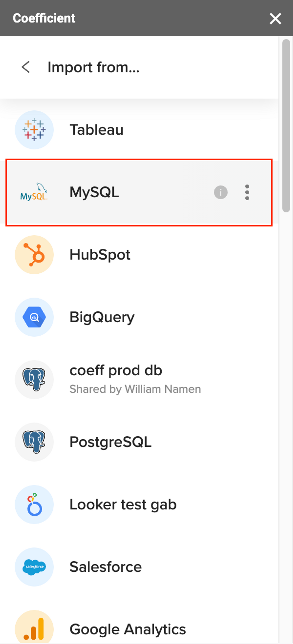293x644 pixels.
Task: Select the Looker test gab connection
Action: pos(123,505)
